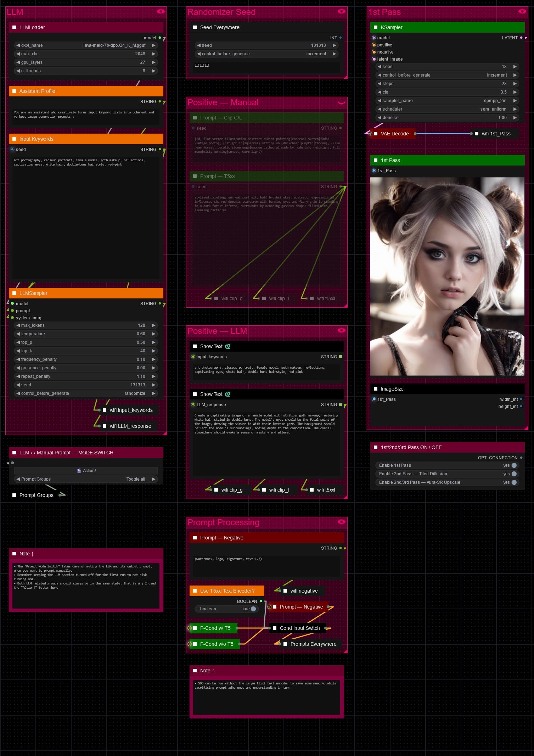Image resolution: width=534 pixels, height=756 pixels.
Task: Toggle Enable 2nd Pass — Tiled Diffusion switch
Action: click(514, 474)
